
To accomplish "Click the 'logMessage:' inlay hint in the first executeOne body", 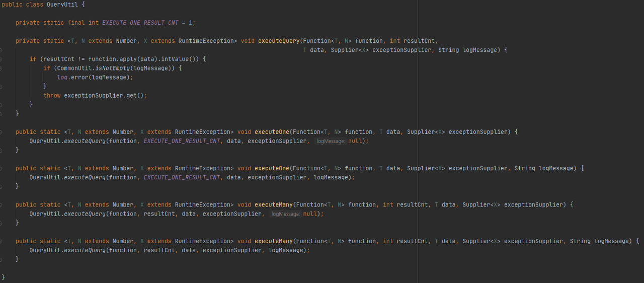I will click(331, 141).
